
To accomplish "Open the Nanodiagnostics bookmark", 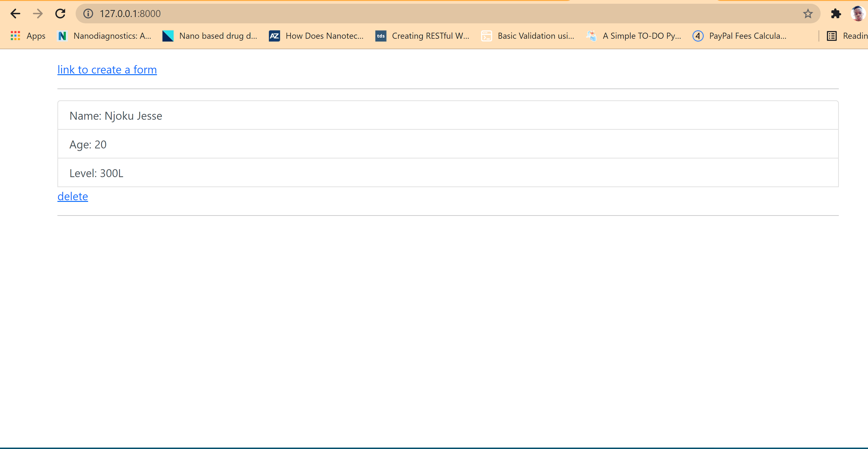I will (x=105, y=36).
